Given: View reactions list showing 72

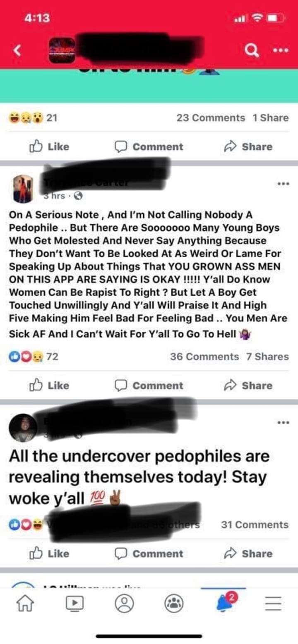Looking at the screenshot, I should click(x=34, y=357).
